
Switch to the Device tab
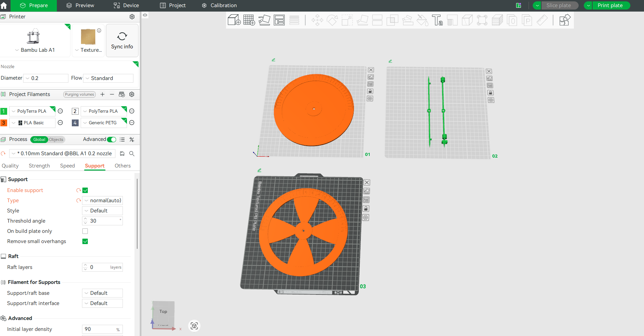(126, 5)
